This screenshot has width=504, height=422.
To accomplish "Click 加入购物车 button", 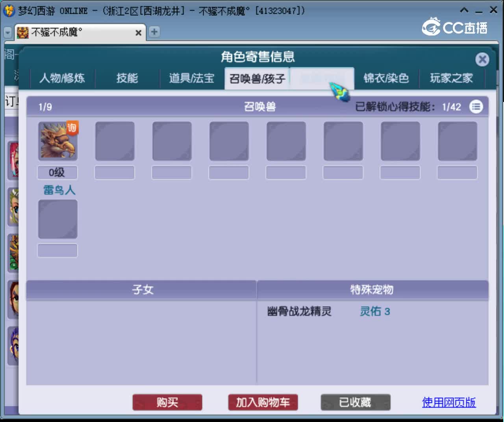I will click(263, 402).
